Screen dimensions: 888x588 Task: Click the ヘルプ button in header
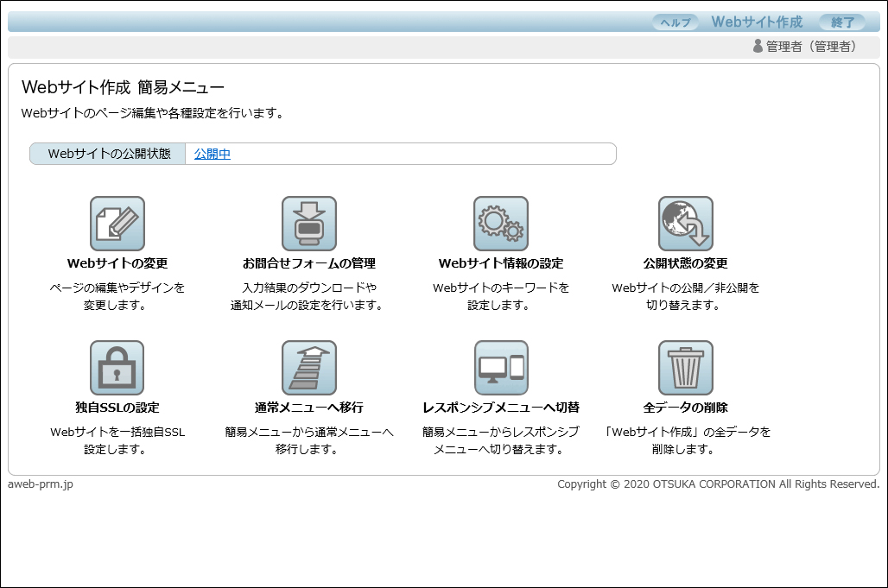(676, 22)
